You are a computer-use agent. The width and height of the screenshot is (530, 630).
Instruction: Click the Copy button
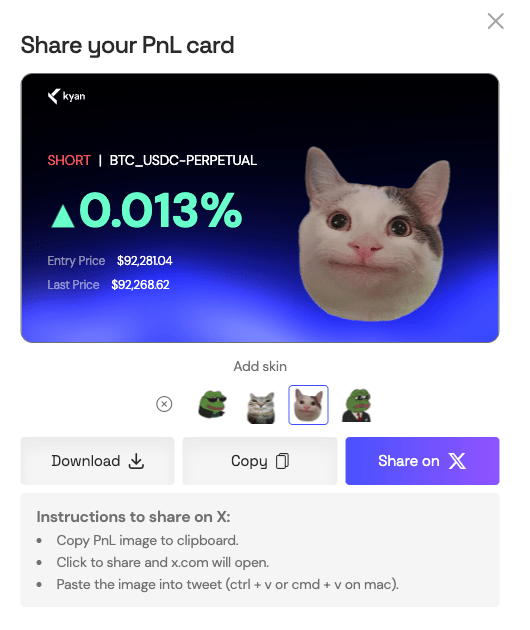point(260,461)
